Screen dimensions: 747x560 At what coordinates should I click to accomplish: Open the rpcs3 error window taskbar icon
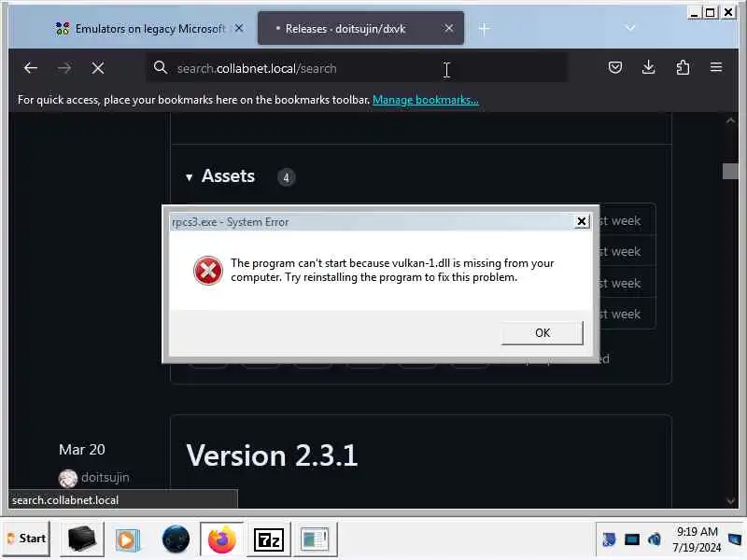(x=315, y=539)
